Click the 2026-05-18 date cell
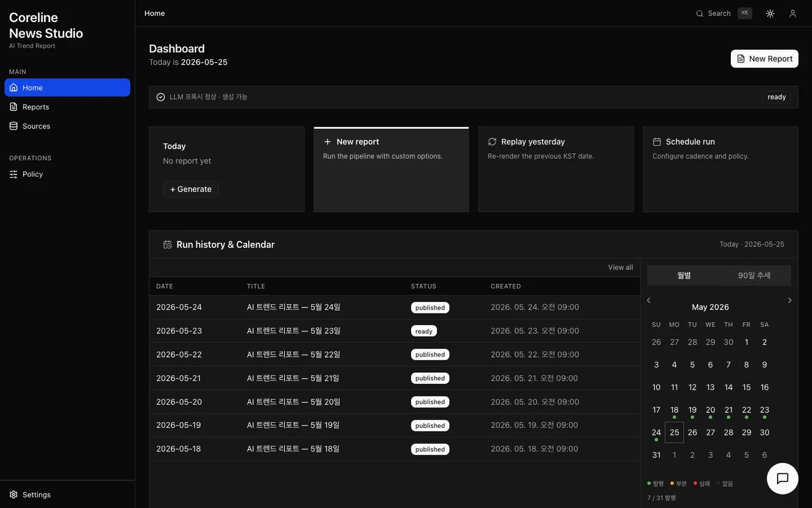 tap(179, 449)
